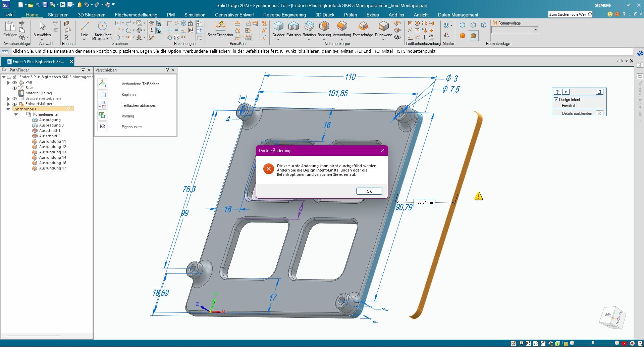Click OK in Direkte Änderung dialog
Image resolution: width=644 pixels, height=347 pixels.
[x=369, y=191]
